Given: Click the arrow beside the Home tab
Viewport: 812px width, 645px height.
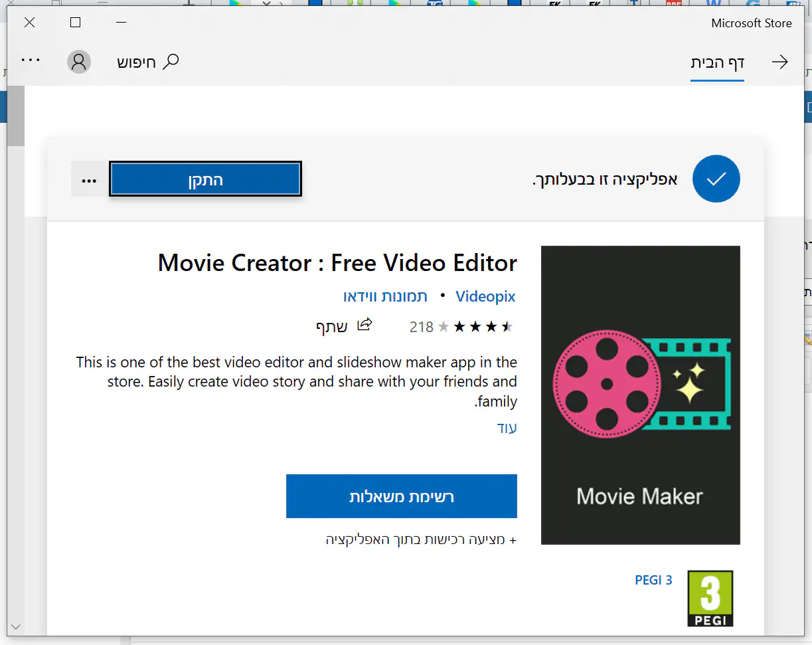Looking at the screenshot, I should click(779, 62).
